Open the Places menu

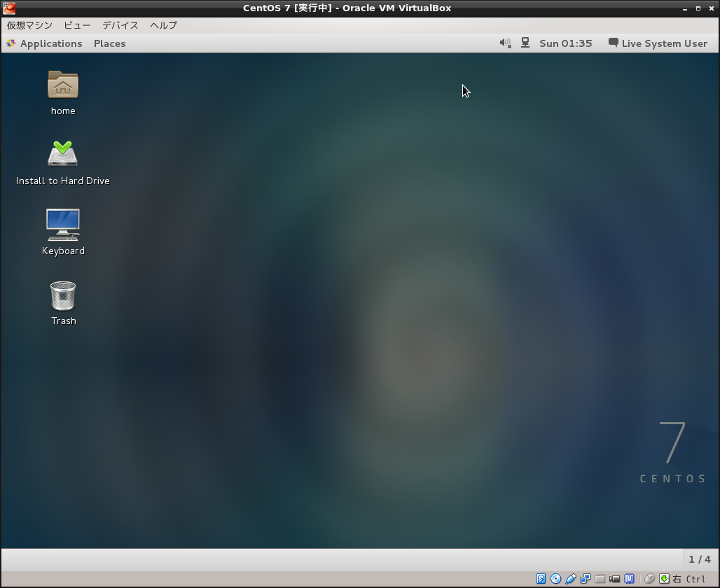pos(110,43)
